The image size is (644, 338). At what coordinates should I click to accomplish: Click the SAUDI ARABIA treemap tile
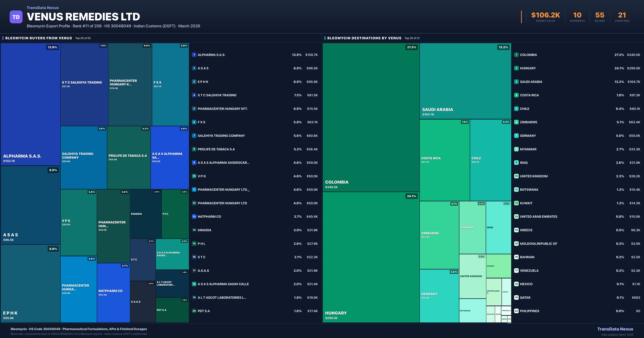click(x=465, y=81)
